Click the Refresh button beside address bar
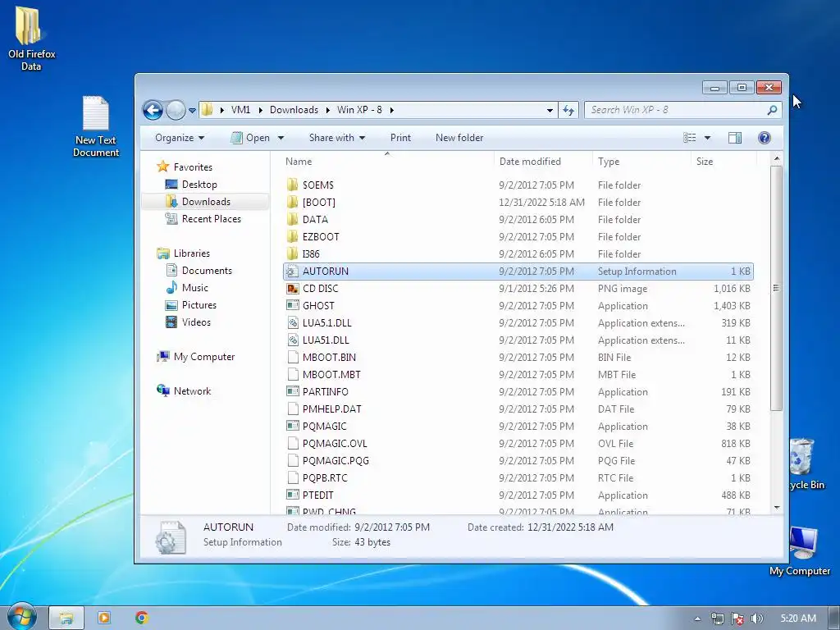Screen dimensions: 840x630 [x=568, y=111]
